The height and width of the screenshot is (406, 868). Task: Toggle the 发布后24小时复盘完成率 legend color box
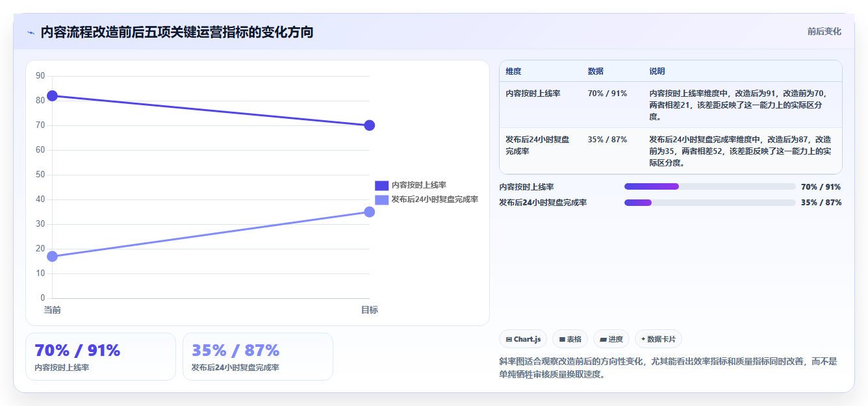click(381, 199)
